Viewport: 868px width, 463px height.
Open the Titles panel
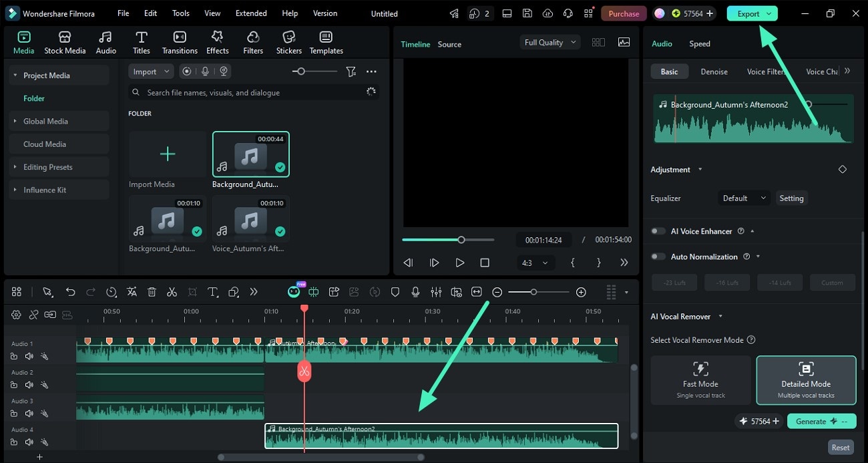point(141,43)
